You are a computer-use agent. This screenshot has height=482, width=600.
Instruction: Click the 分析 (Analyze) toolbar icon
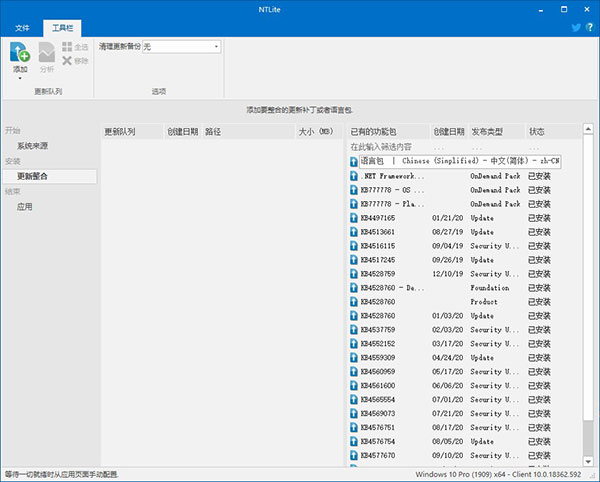pos(47,52)
